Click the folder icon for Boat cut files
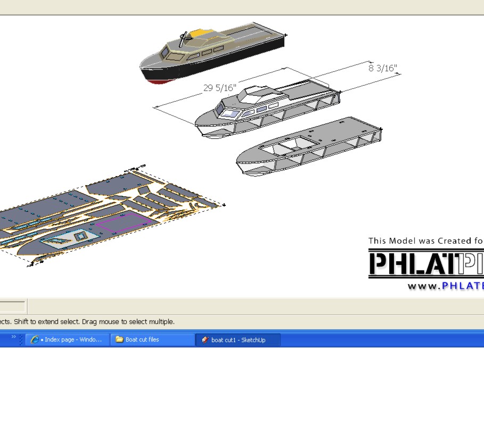The height and width of the screenshot is (448, 484). tap(119, 339)
